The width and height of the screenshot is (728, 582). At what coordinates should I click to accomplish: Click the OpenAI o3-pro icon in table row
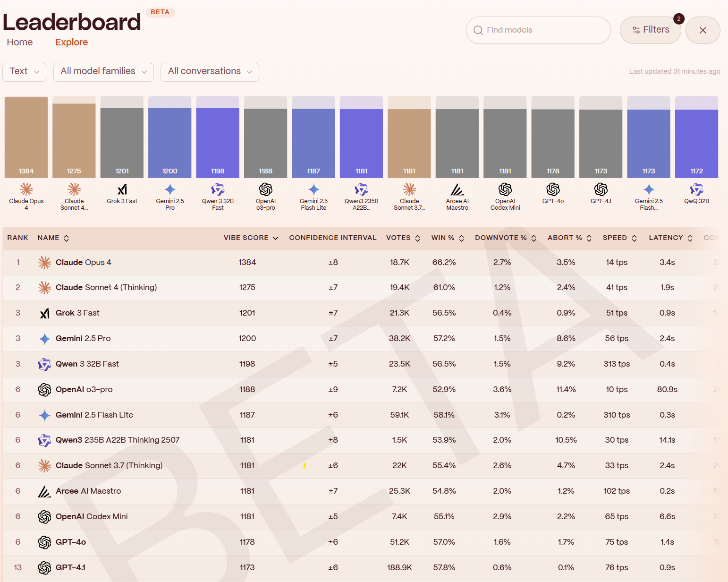coord(44,390)
